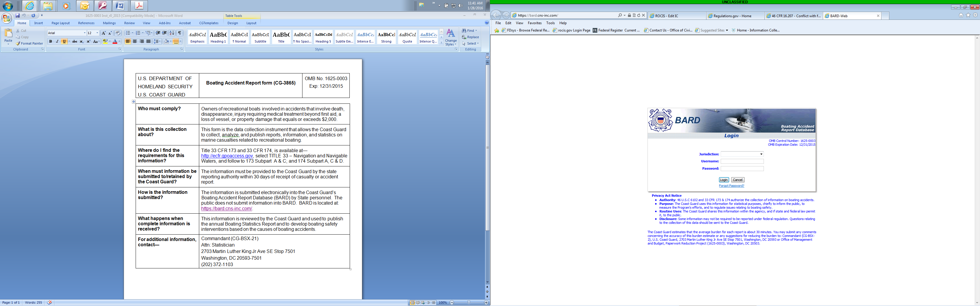The height and width of the screenshot is (306, 980).
Task: Click the proofing errors status bar icon
Action: pyautogui.click(x=49, y=303)
